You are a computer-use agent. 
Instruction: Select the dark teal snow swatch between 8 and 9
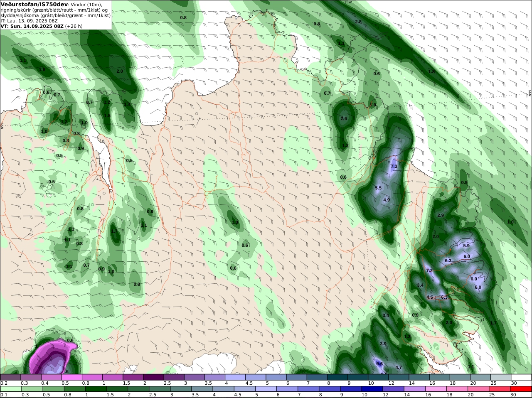pos(338,377)
